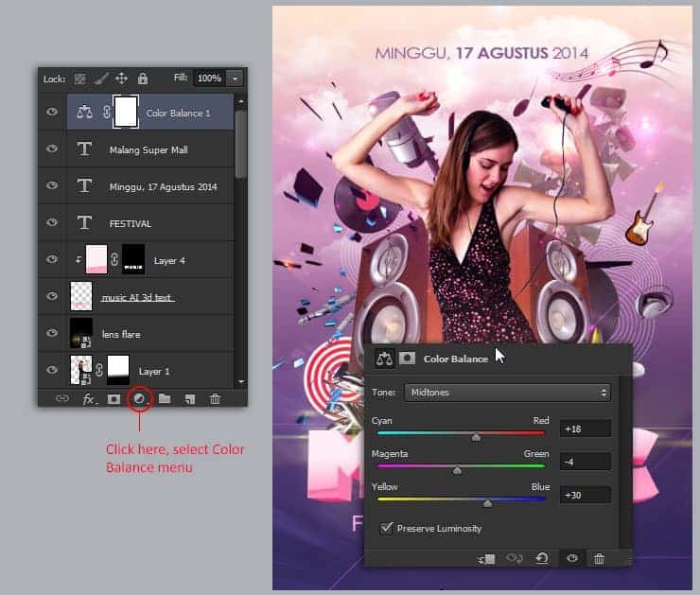Select the Color Balance 1 layer name
The height and width of the screenshot is (595, 700).
(x=178, y=114)
